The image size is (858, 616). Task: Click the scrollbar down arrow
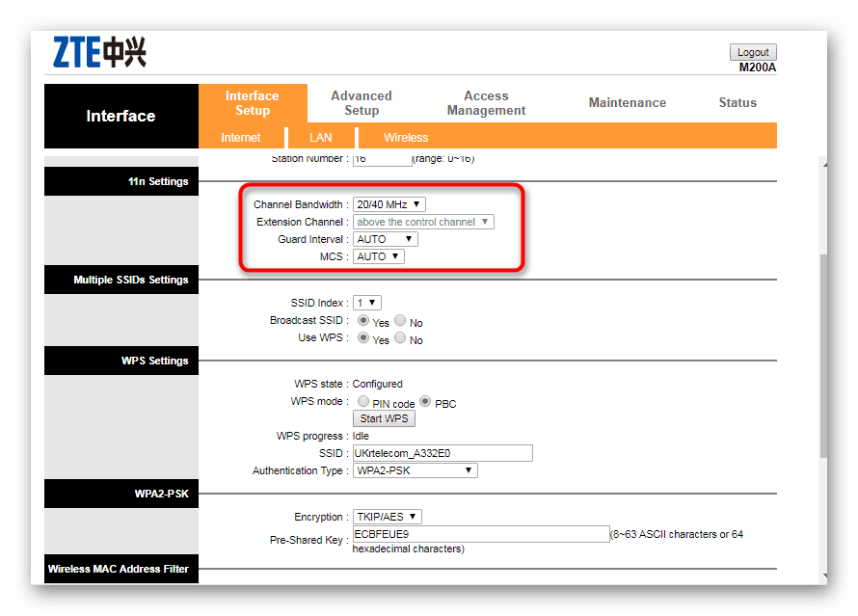point(824,576)
